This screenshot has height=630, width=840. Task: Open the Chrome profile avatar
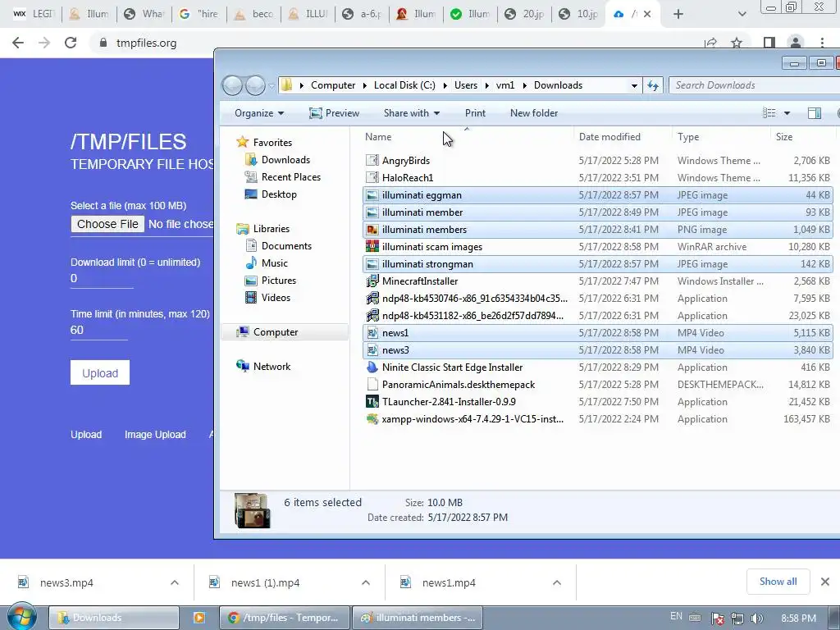796,43
